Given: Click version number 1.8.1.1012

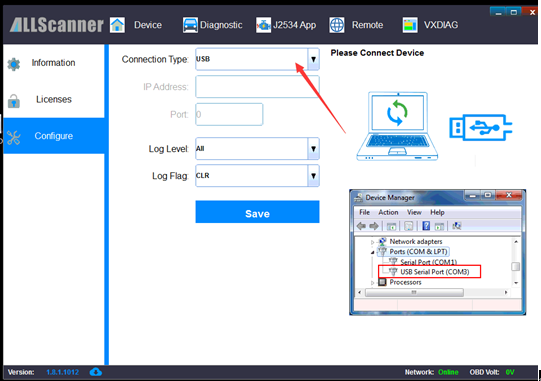Looking at the screenshot, I should [62, 372].
